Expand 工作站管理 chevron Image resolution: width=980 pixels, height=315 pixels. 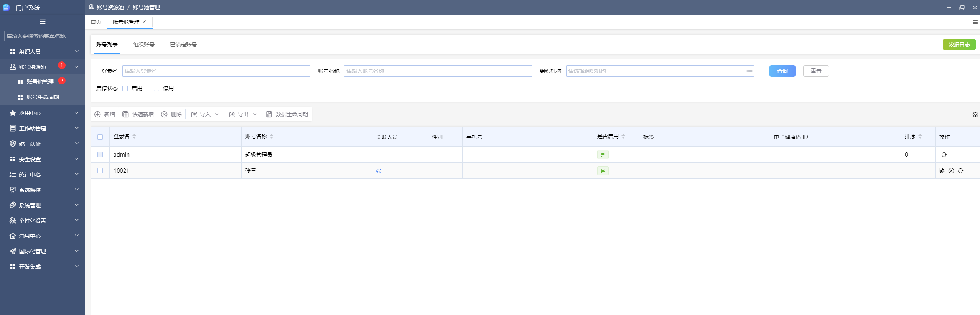click(x=77, y=128)
